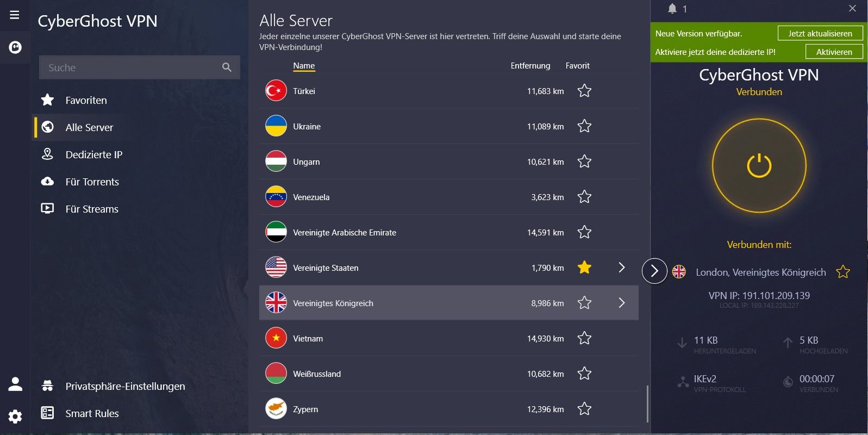Click the Ukraine flag icon
This screenshot has height=435, width=868.
pyautogui.click(x=276, y=126)
